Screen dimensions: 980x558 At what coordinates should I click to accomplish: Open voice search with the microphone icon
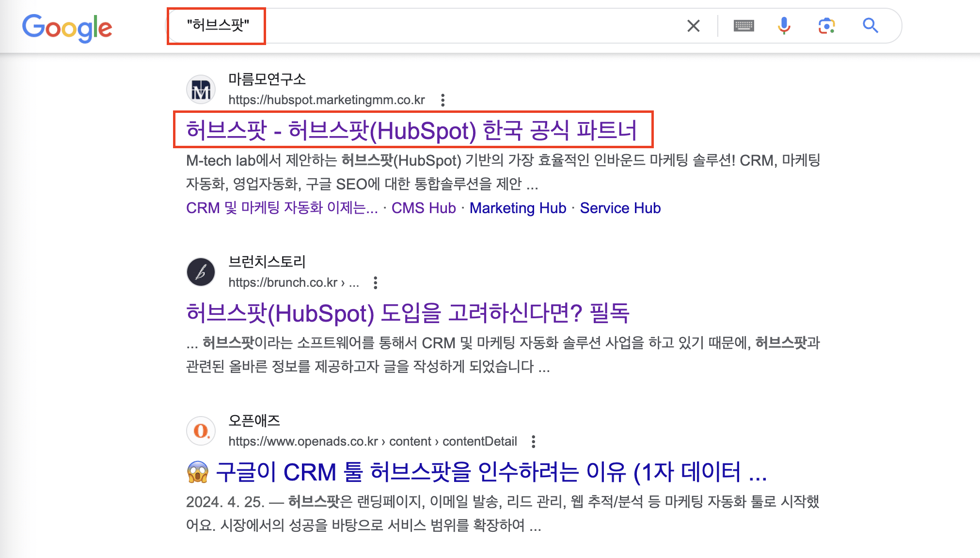784,26
